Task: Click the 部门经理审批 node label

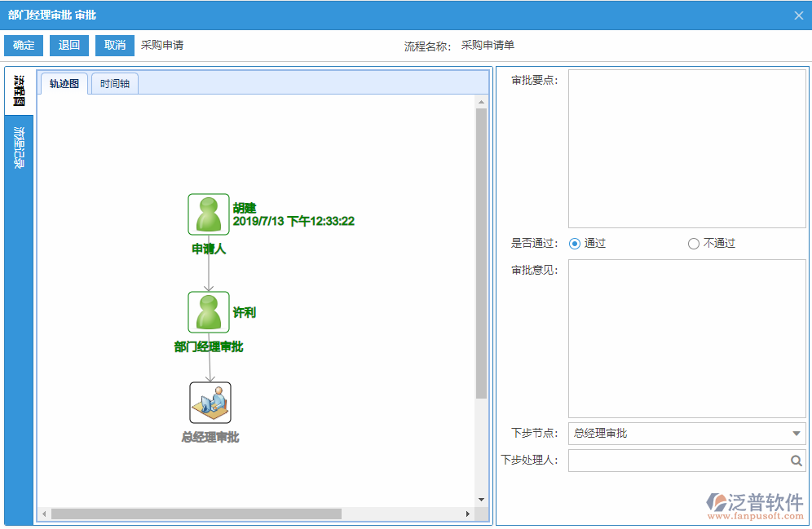Action: 209,346
